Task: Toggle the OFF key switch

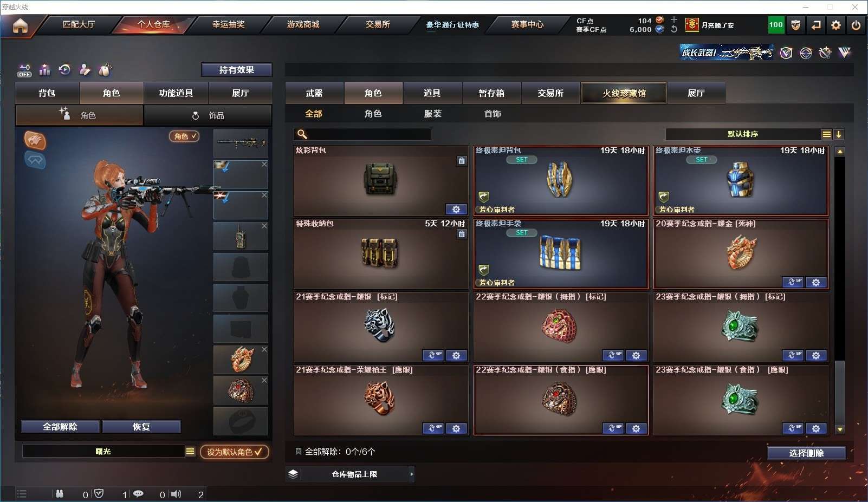Action: pos(24,70)
